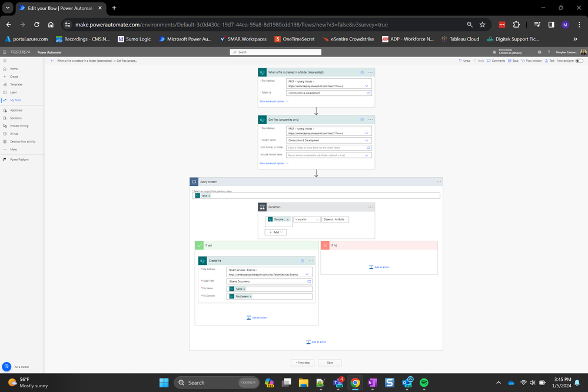Open Create file Folder Path picker
The height and width of the screenshot is (392, 588).
[309, 281]
